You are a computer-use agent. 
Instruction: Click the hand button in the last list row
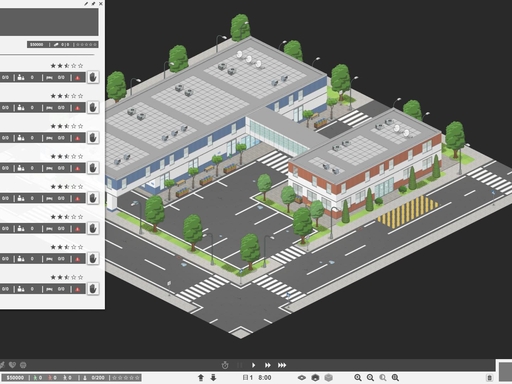click(x=93, y=289)
